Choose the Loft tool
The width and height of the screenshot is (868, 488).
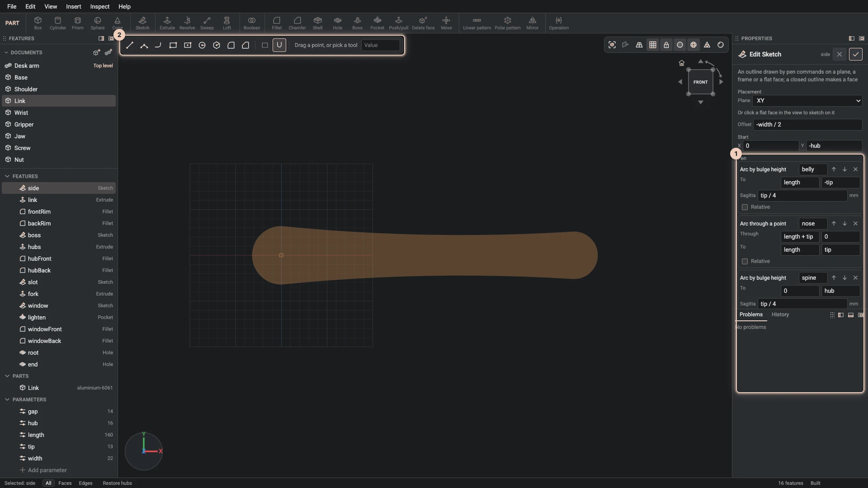click(x=227, y=23)
